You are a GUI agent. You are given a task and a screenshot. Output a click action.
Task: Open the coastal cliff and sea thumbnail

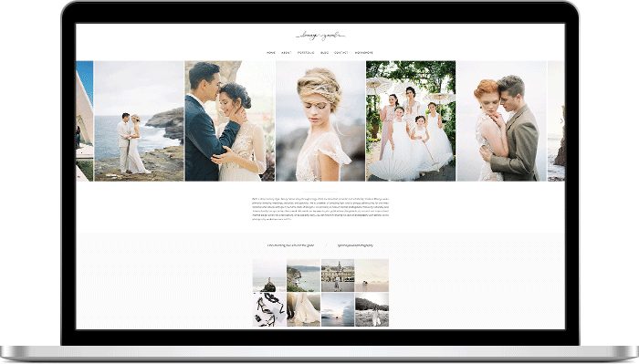(x=303, y=276)
